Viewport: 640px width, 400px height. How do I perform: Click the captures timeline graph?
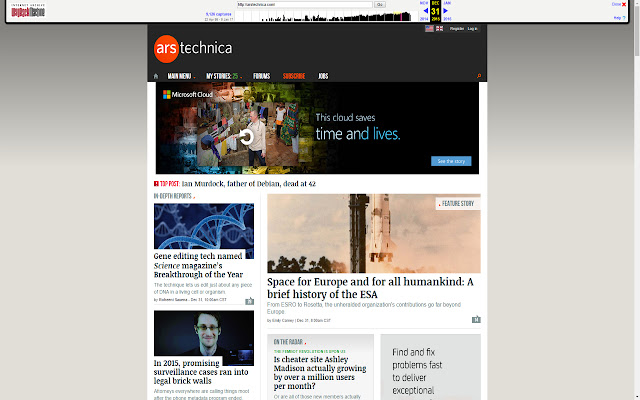coord(326,16)
